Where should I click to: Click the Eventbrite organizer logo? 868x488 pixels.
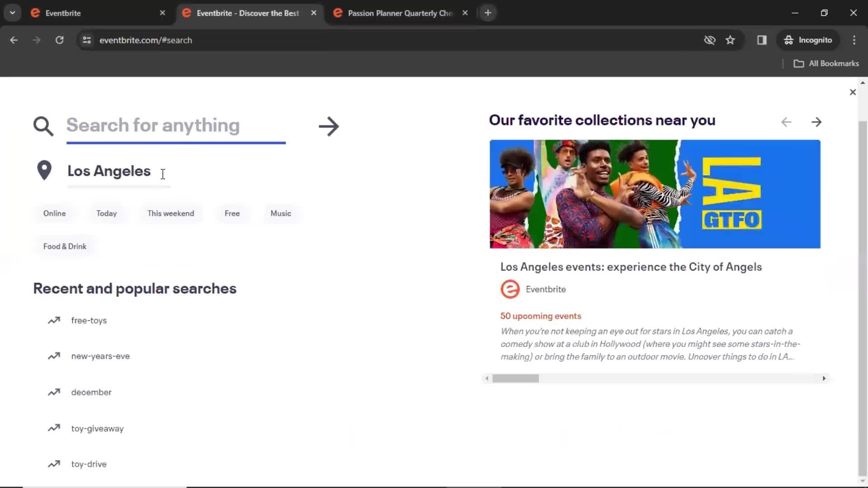pos(510,289)
